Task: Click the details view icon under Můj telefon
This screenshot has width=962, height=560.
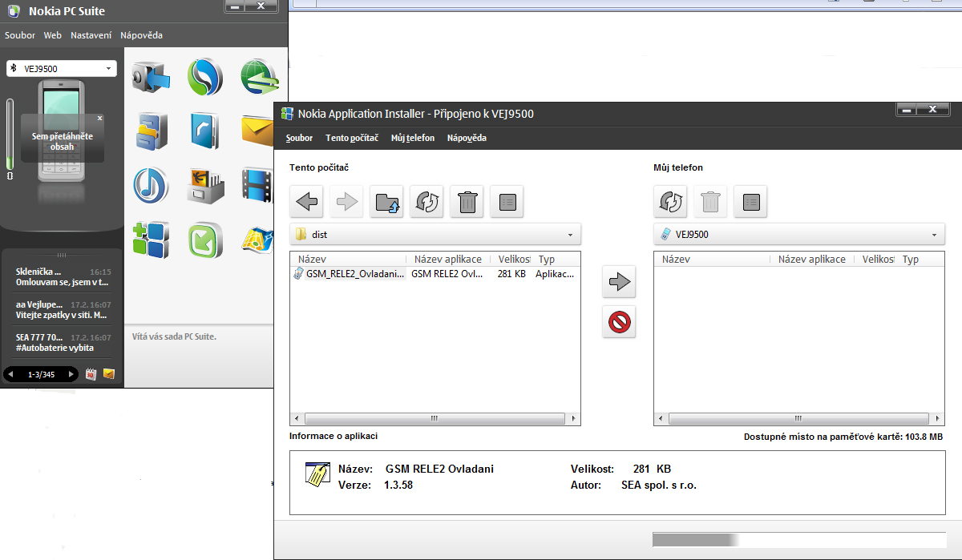Action: click(750, 202)
